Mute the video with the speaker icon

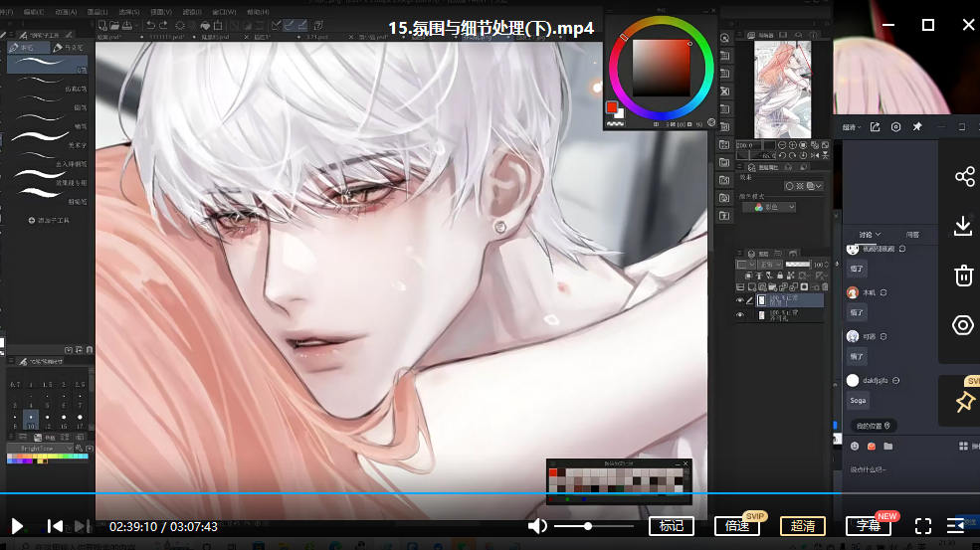(537, 526)
